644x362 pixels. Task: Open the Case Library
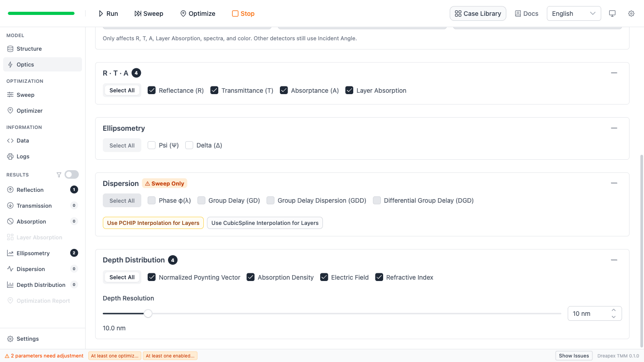click(x=478, y=14)
